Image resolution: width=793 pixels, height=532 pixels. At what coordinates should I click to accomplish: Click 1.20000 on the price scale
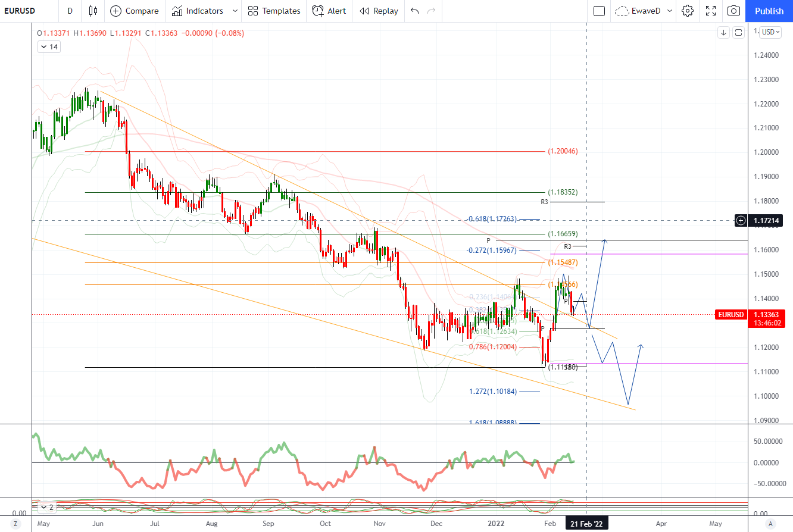click(x=766, y=152)
